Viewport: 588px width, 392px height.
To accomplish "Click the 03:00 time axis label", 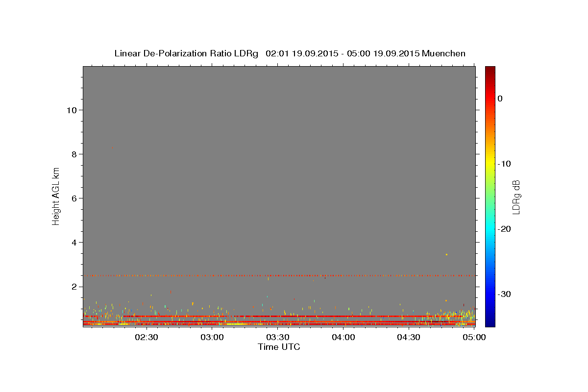I will click(x=212, y=338).
